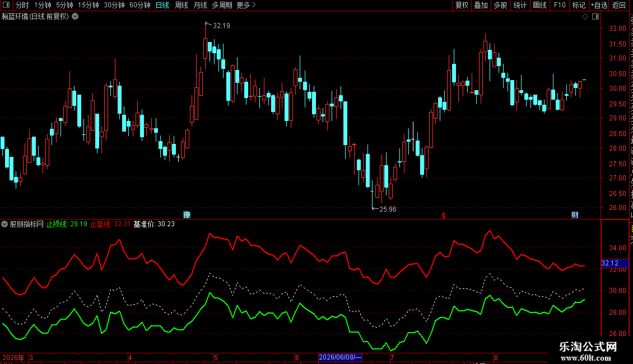The width and height of the screenshot is (633, 364).
Task: Toggle 复权 price adjustment
Action: click(462, 5)
